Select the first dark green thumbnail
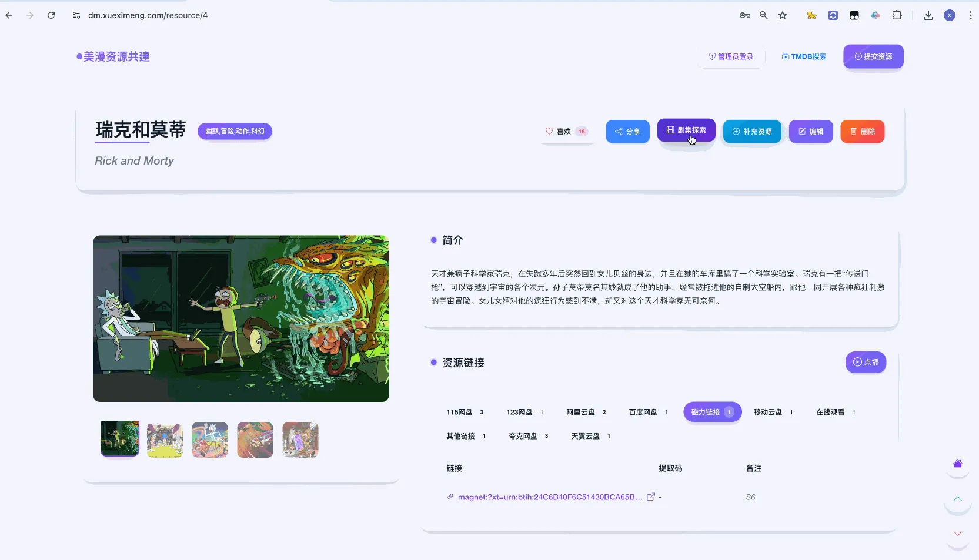 pos(120,439)
